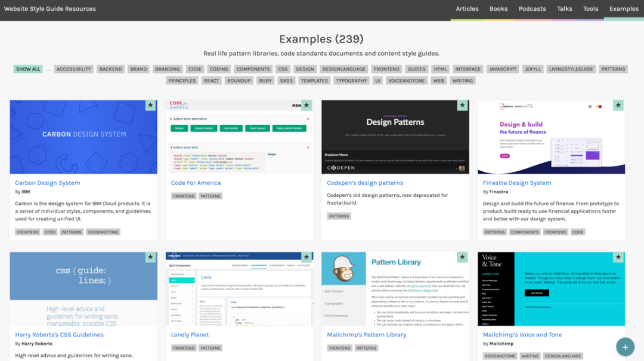Open the Carbon Design System title link
This screenshot has width=644, height=361.
[48, 183]
